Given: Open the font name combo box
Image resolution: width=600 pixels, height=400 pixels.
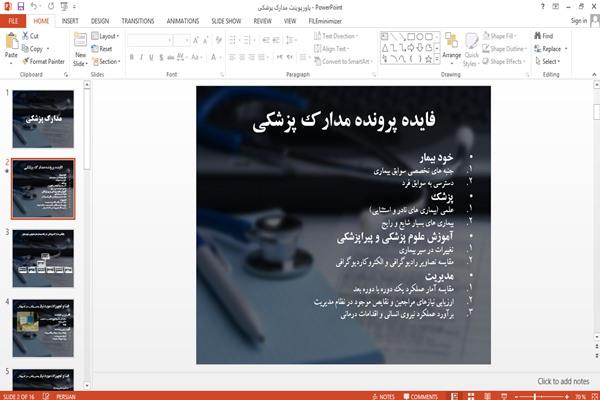Looking at the screenshot, I should [150, 40].
